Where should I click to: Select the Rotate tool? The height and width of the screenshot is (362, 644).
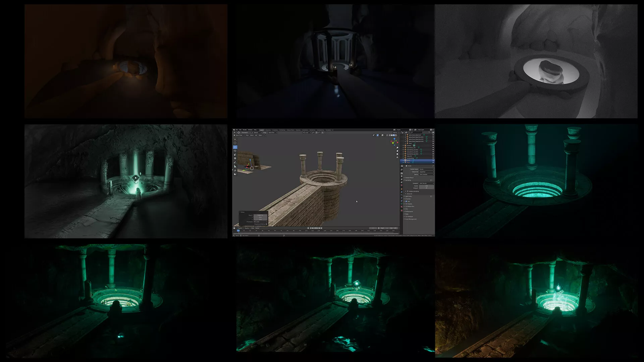tap(235, 151)
